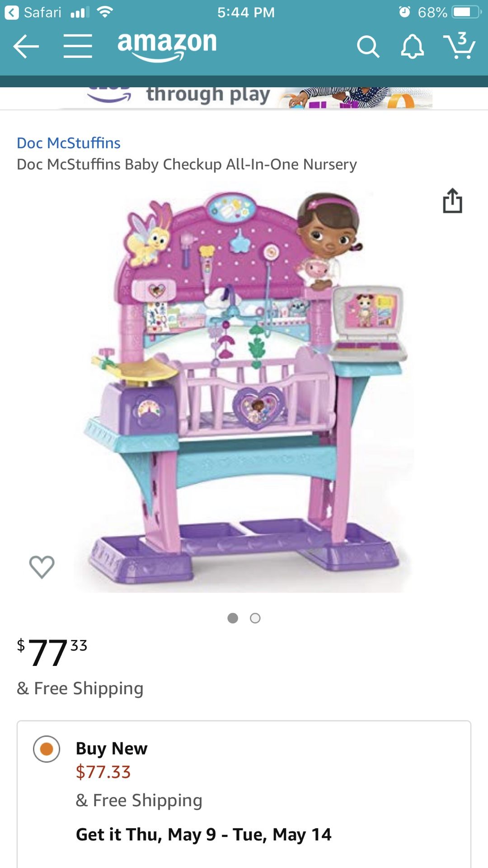Switch to second image indicator dot
The height and width of the screenshot is (868, 488).
(255, 618)
